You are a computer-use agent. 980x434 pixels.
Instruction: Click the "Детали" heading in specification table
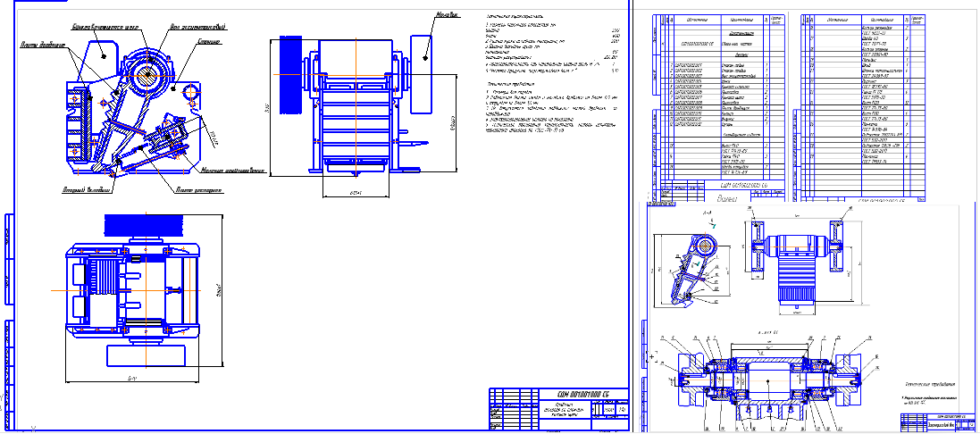tap(741, 55)
